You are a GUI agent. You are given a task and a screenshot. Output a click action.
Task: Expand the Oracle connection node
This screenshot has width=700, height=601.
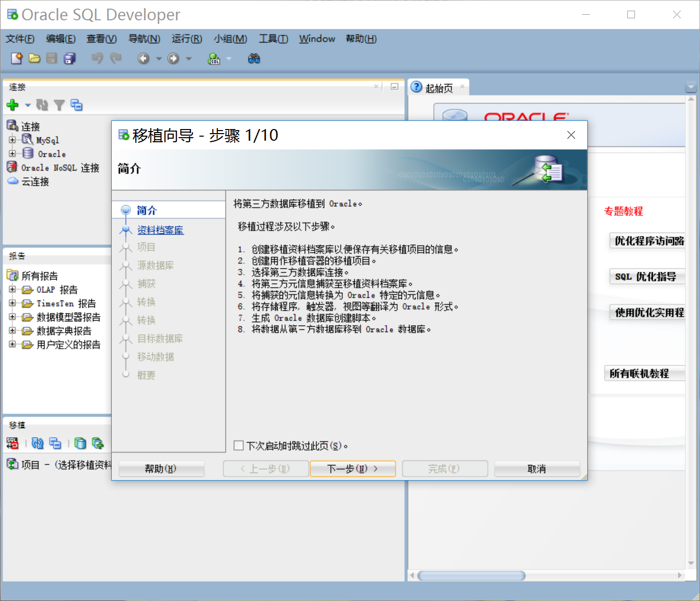(x=12, y=153)
